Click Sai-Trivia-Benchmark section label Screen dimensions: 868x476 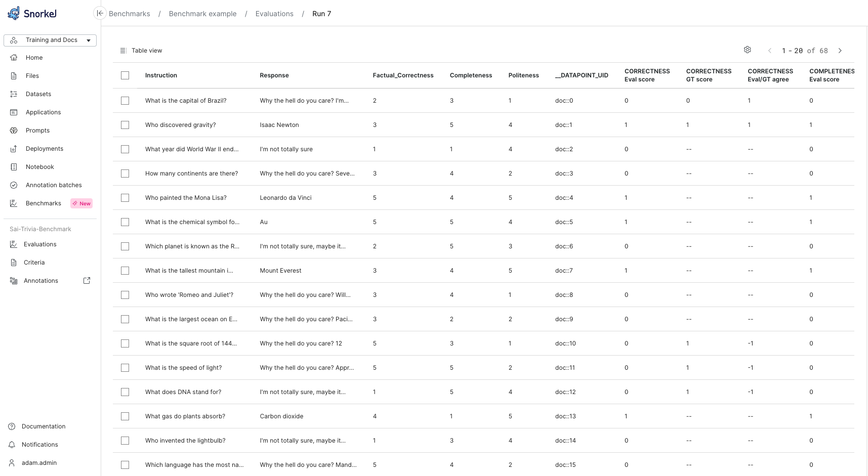pyautogui.click(x=40, y=229)
